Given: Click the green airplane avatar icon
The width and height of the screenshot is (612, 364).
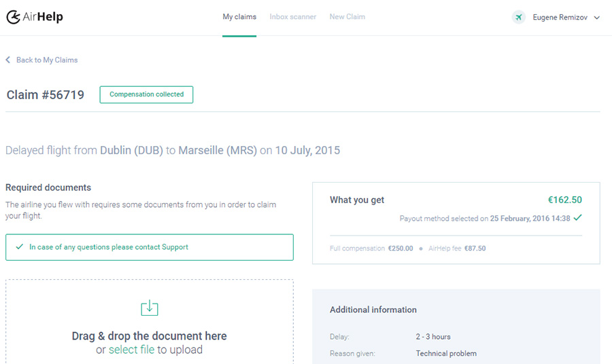Looking at the screenshot, I should coord(518,17).
